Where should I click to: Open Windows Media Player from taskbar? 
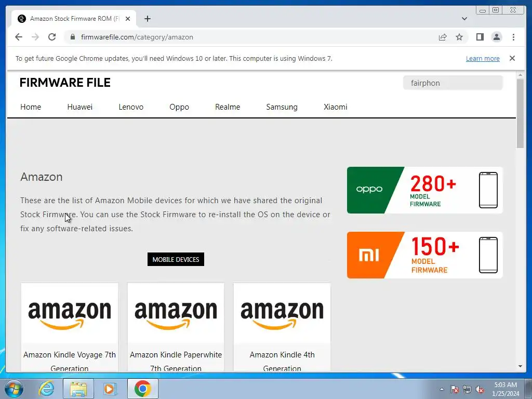coord(110,389)
